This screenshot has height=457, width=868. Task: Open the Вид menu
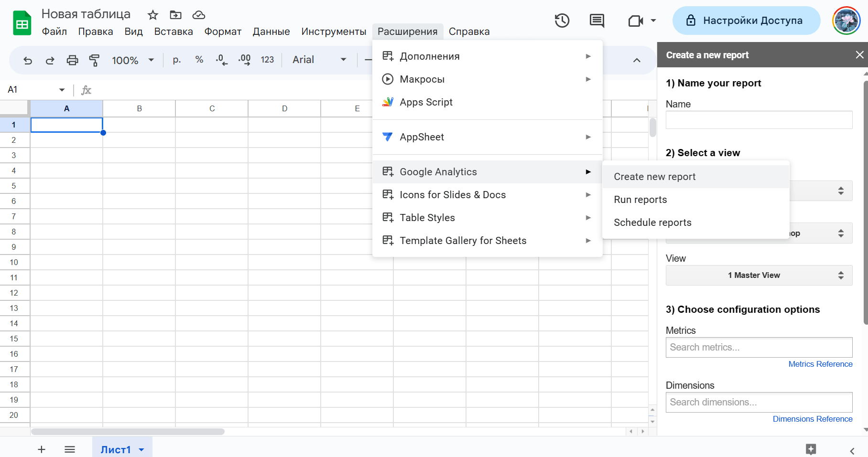pyautogui.click(x=134, y=32)
